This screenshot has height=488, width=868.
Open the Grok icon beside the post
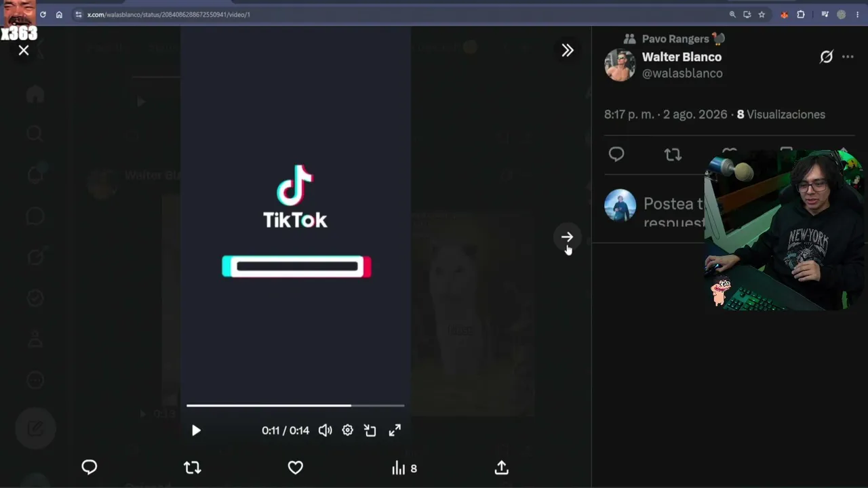[x=826, y=57]
